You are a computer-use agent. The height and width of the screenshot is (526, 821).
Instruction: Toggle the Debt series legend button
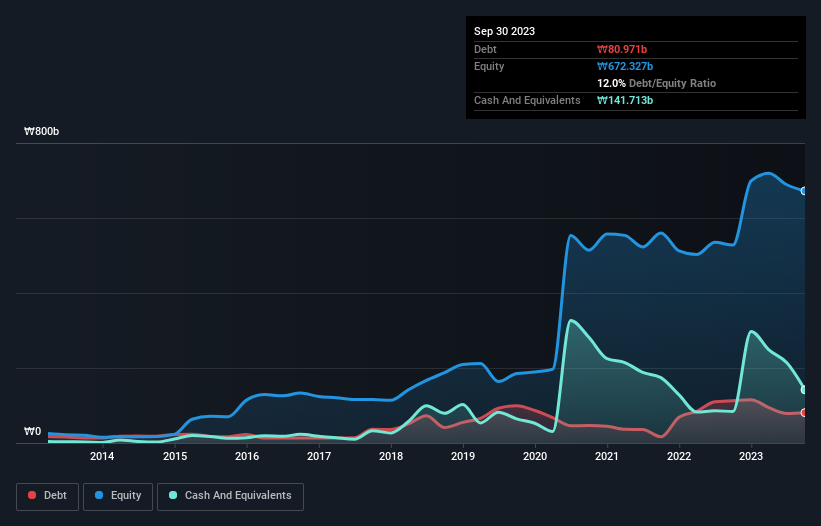(48, 496)
